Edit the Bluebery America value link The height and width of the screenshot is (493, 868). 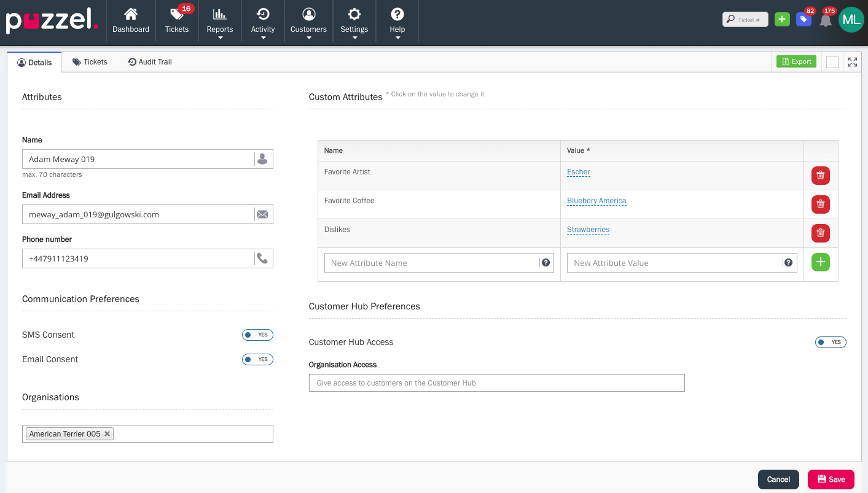point(596,201)
